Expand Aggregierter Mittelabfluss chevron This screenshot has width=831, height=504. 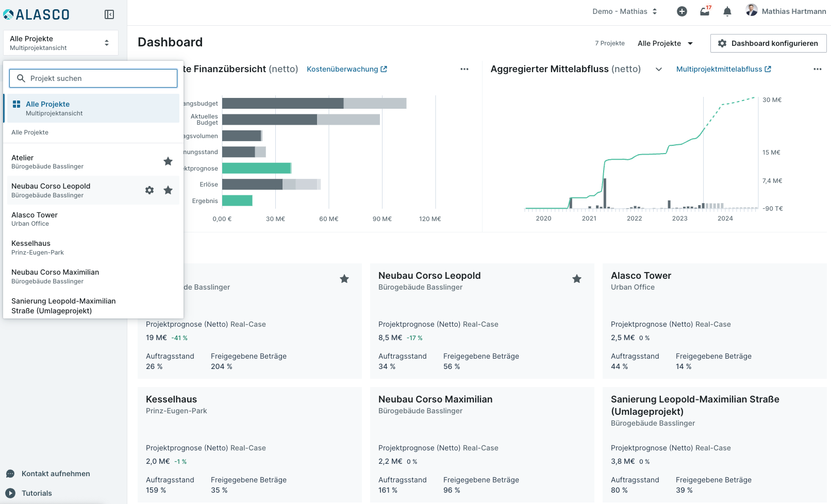(x=659, y=69)
